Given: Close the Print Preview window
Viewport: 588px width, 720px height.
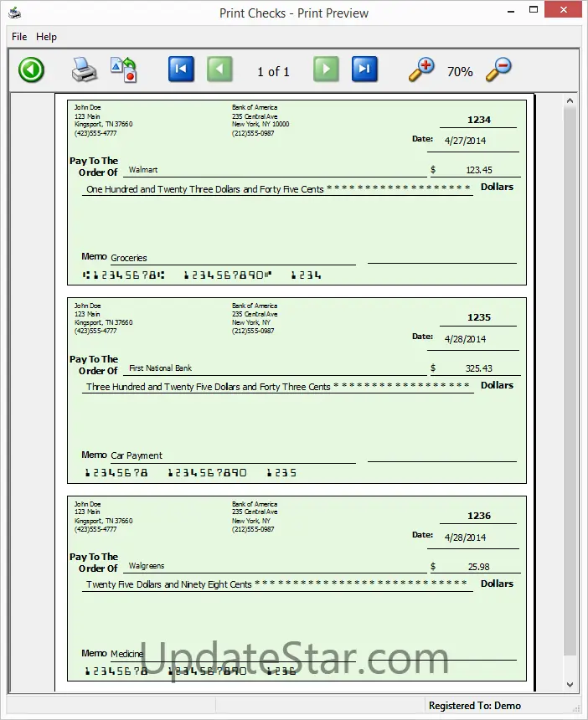Looking at the screenshot, I should (x=563, y=9).
